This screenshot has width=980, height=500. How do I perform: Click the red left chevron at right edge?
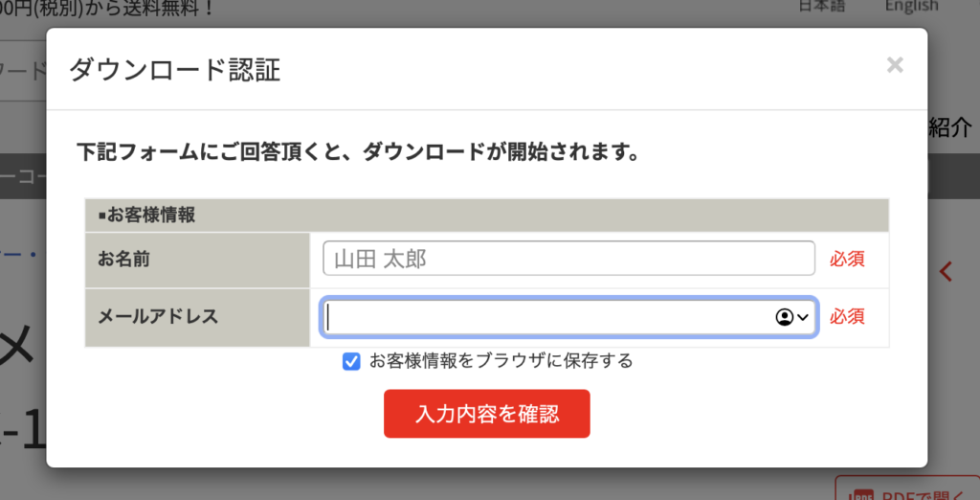[947, 272]
